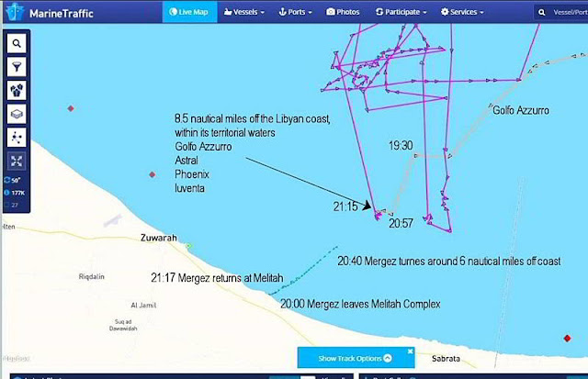Click the green marker at Zuwarah port
This screenshot has height=379, width=588.
click(x=189, y=246)
